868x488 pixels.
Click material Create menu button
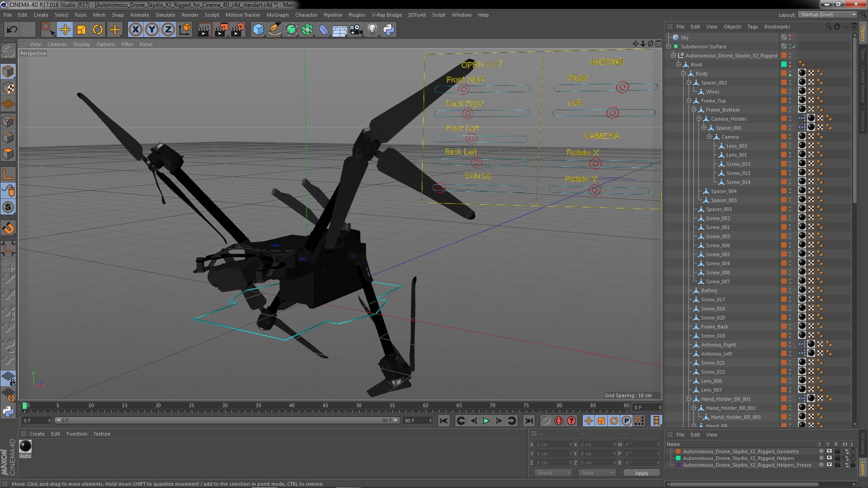coord(37,434)
